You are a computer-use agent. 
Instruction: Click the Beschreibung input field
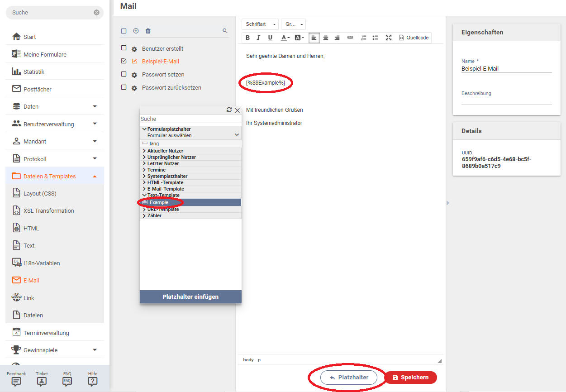point(506,101)
